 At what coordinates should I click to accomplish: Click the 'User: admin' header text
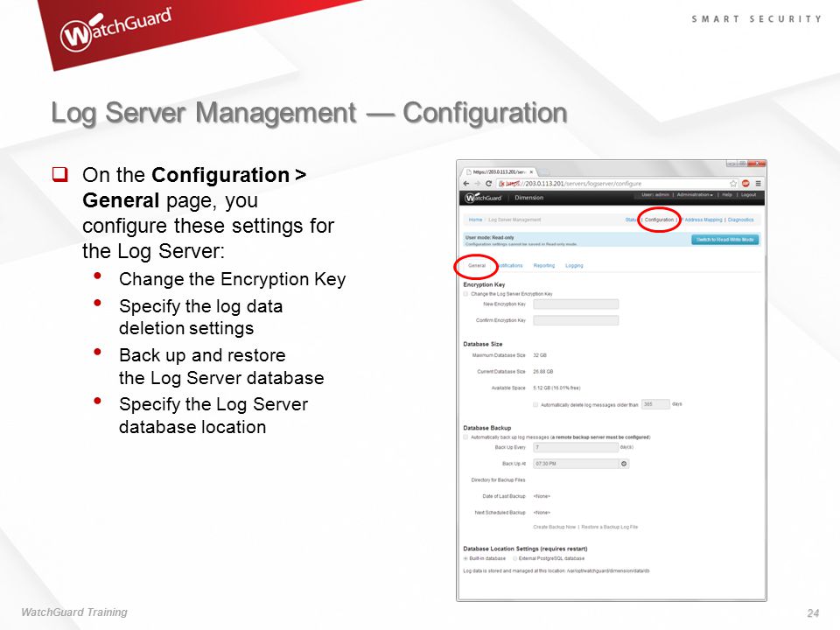coord(655,195)
